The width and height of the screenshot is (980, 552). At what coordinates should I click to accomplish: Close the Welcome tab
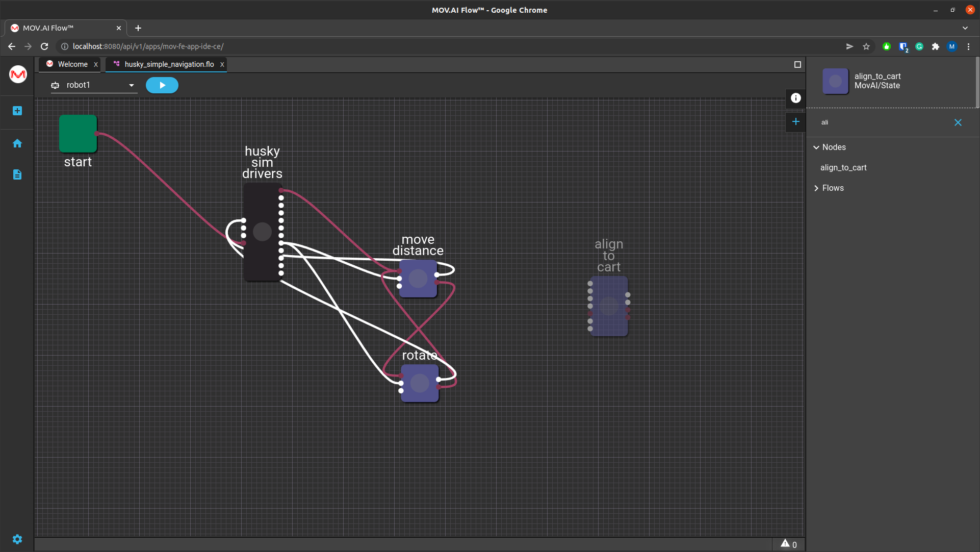coord(95,65)
